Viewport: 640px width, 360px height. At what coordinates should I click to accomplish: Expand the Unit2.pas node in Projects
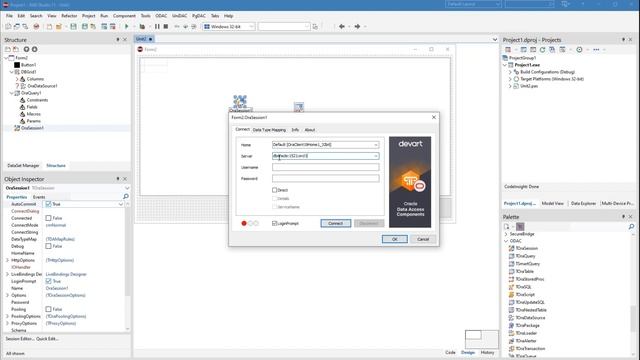[510, 86]
